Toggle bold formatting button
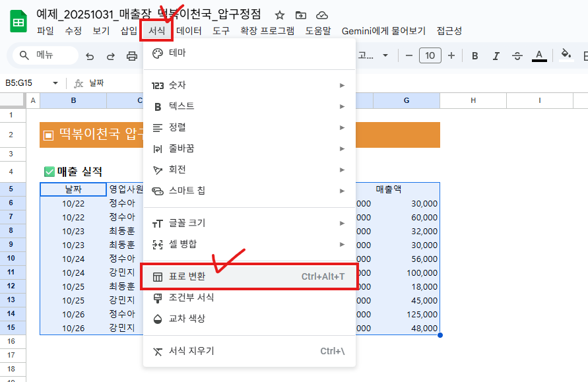The image size is (588, 382). coord(474,55)
